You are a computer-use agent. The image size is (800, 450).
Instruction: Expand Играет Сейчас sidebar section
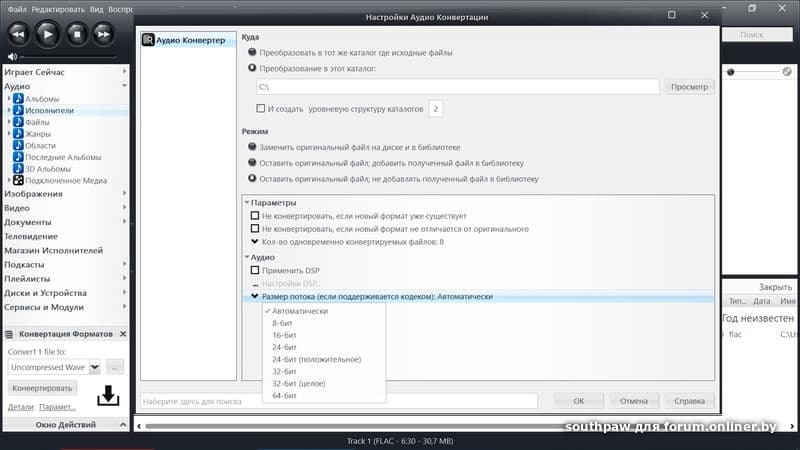click(124, 72)
